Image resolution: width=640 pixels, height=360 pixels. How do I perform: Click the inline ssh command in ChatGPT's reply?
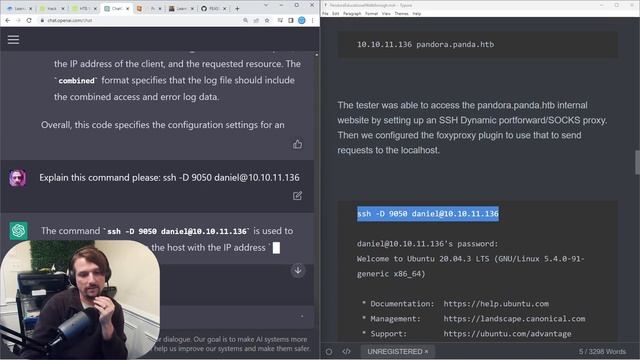(177, 231)
